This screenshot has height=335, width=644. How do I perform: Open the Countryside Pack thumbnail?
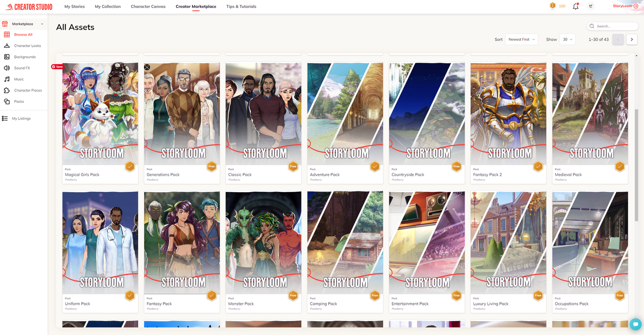pyautogui.click(x=427, y=114)
